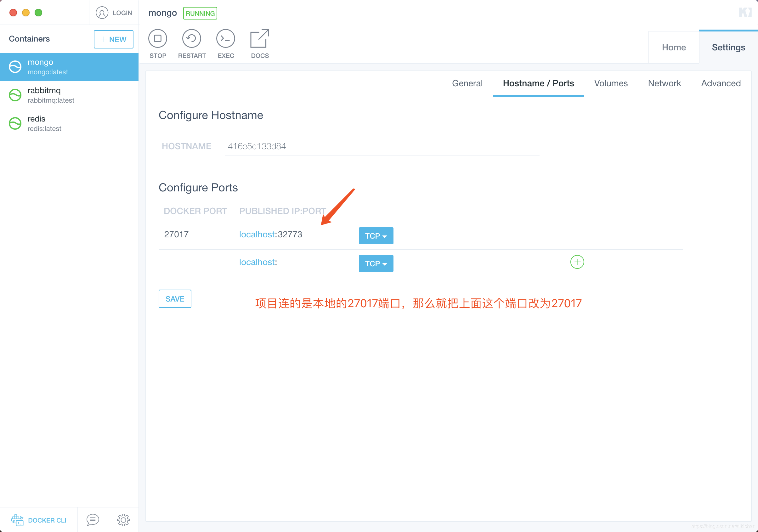This screenshot has width=758, height=532.
Task: Open preferences gear icon
Action: pyautogui.click(x=123, y=520)
